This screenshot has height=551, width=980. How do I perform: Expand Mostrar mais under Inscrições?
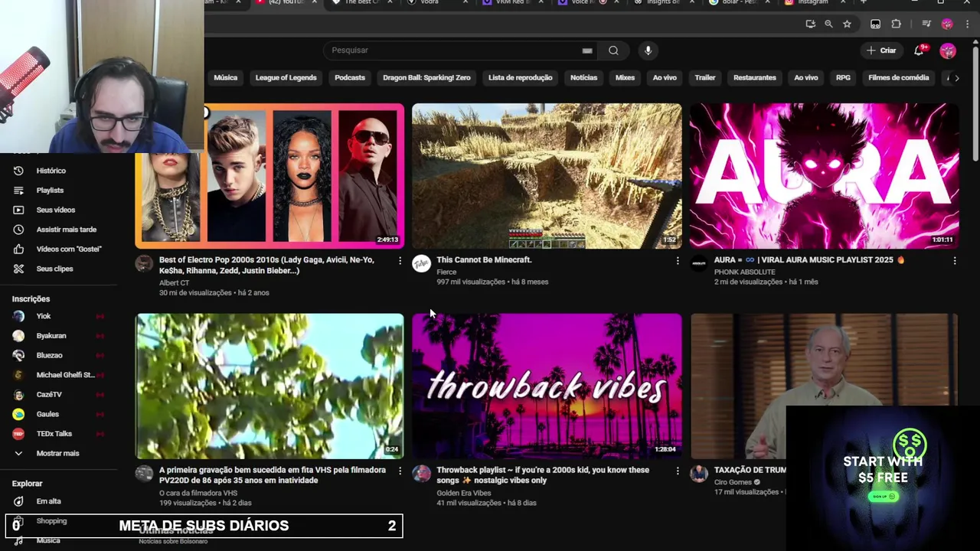(57, 454)
